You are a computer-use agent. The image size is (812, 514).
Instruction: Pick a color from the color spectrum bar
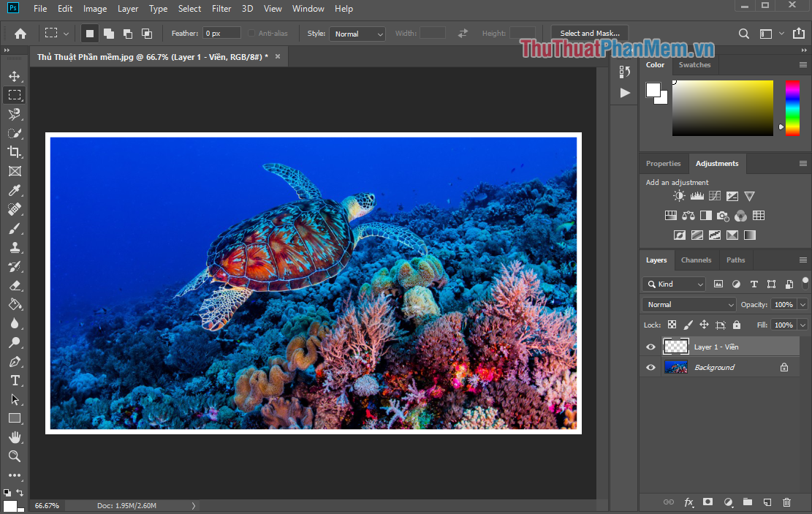(792, 108)
